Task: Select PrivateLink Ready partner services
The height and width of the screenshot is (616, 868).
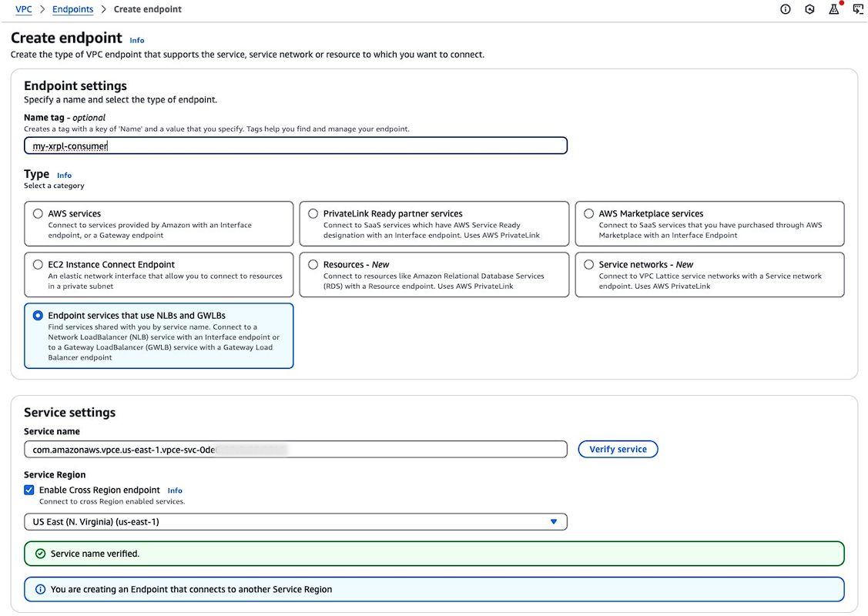Action: 313,213
